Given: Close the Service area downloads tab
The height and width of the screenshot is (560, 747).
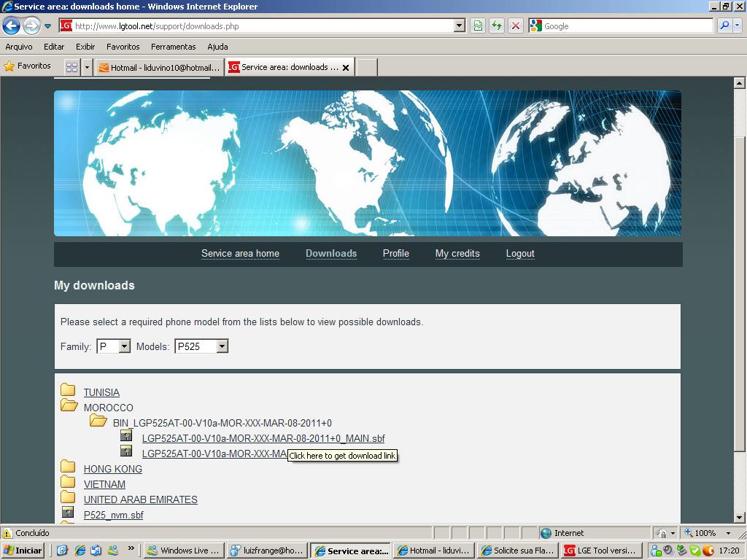Looking at the screenshot, I should point(346,68).
